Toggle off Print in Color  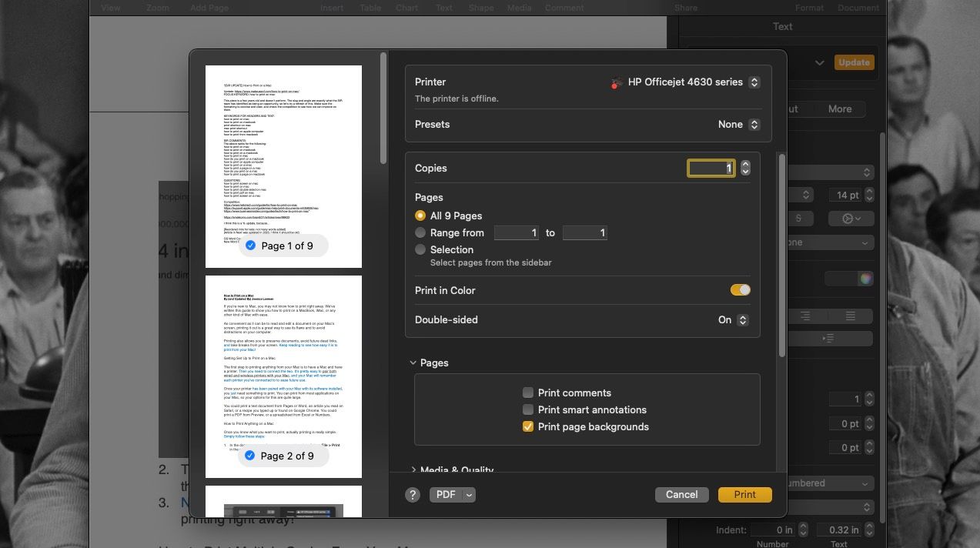pyautogui.click(x=738, y=289)
